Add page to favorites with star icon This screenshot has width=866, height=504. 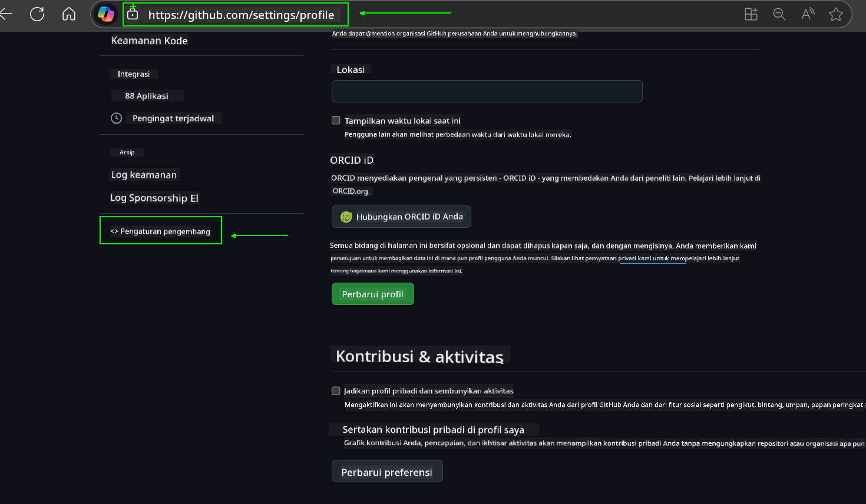[x=835, y=14]
